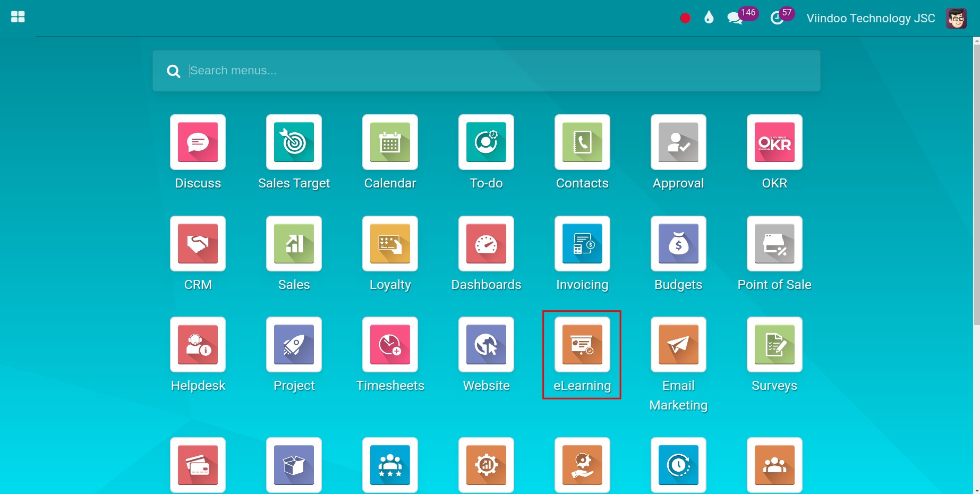Open the Email Marketing app

[x=678, y=344]
